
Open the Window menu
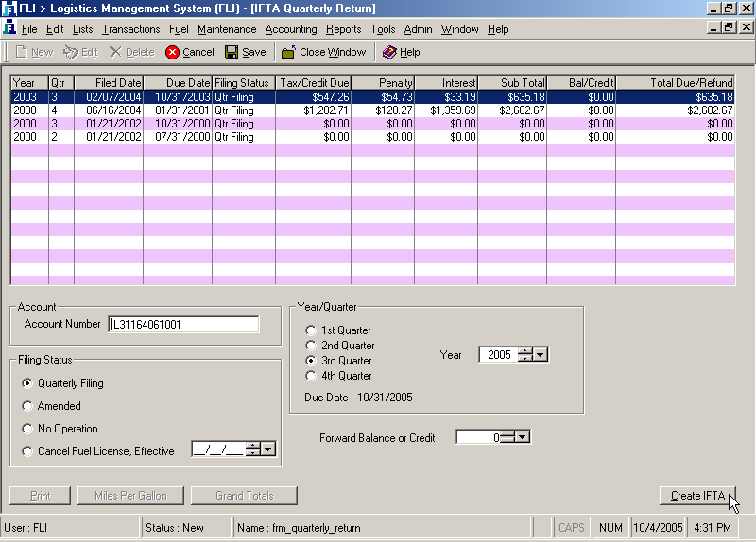pos(459,29)
